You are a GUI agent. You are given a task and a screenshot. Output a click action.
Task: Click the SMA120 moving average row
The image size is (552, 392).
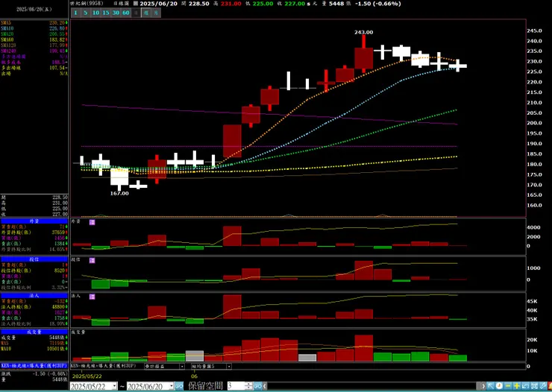(34, 45)
